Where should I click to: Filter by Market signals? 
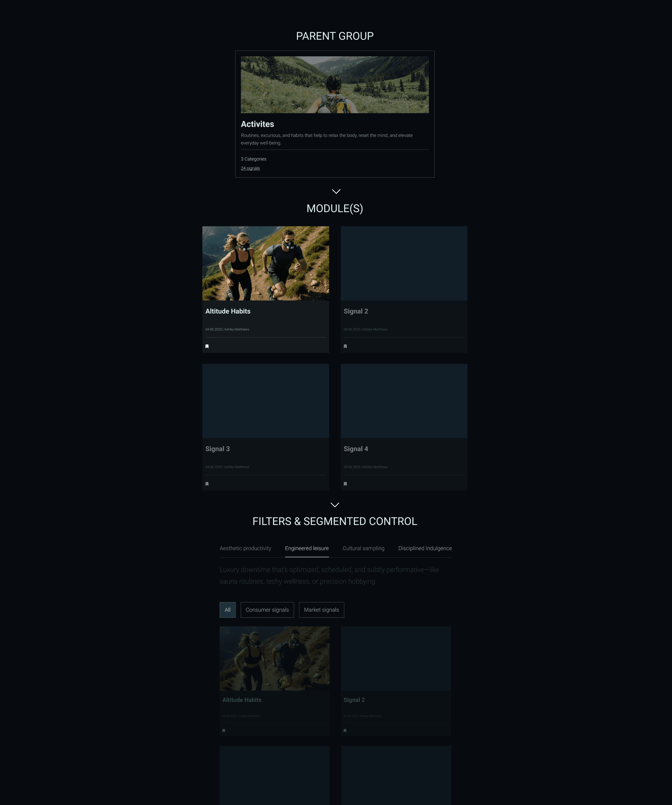click(321, 610)
